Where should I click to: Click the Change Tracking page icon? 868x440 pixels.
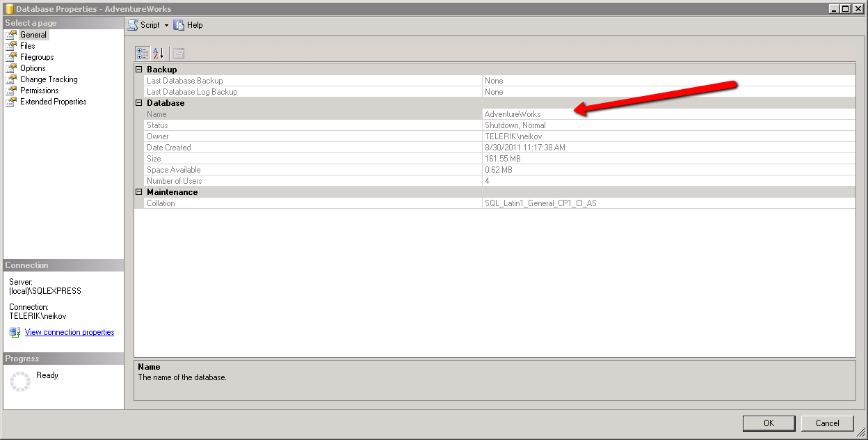[x=10, y=79]
